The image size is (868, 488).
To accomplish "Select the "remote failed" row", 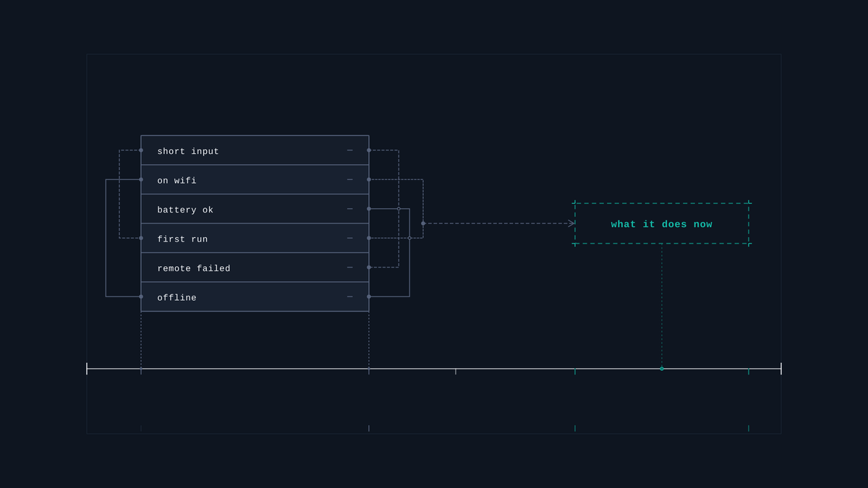I will [x=255, y=267].
